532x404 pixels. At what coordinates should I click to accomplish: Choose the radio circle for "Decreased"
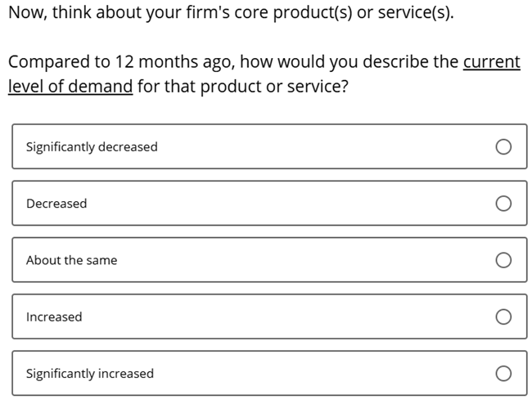(503, 204)
